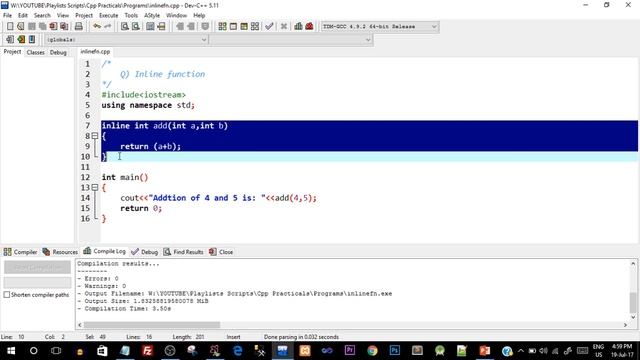Click the compile log vertical scrollbar thumb
Image resolution: width=640 pixels, height=360 pixels.
point(633,302)
